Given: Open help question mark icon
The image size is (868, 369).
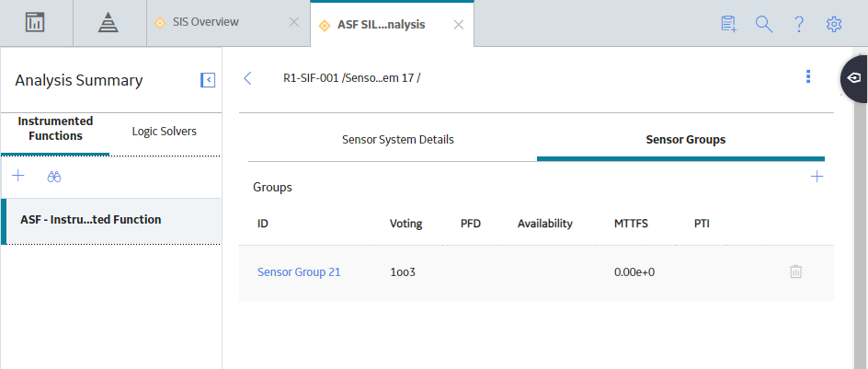Looking at the screenshot, I should coord(799,24).
